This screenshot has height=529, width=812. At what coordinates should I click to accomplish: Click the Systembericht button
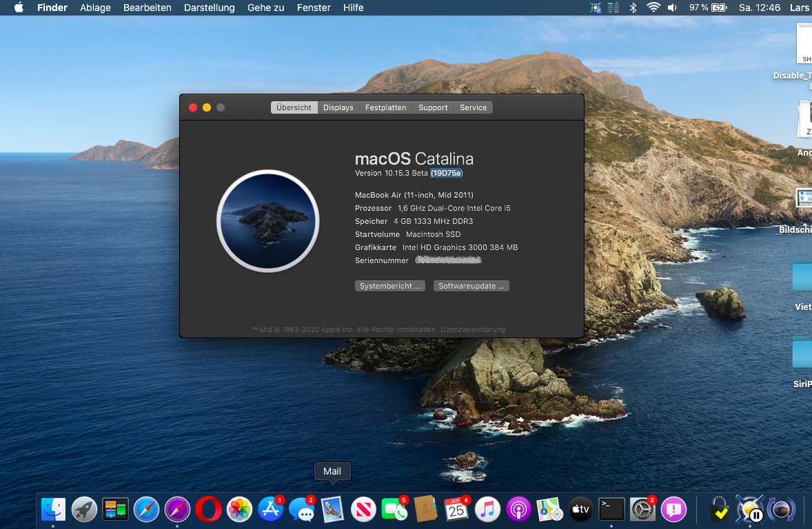tap(390, 287)
